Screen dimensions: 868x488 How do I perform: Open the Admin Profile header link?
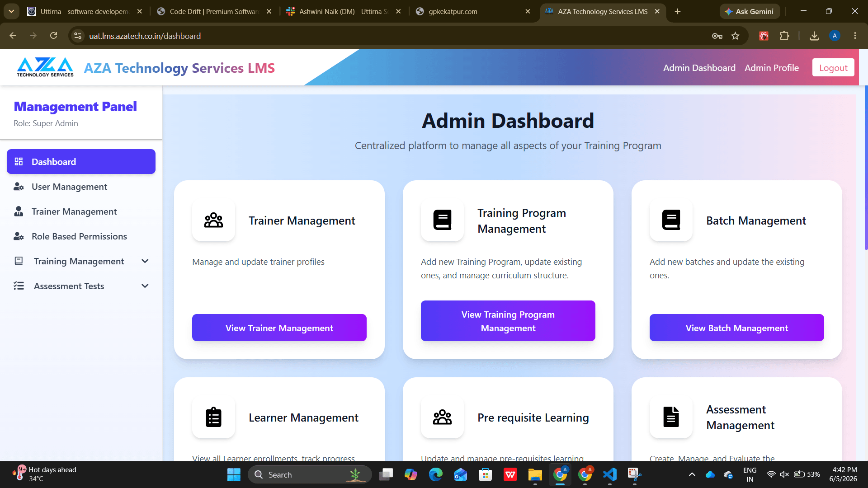(772, 68)
